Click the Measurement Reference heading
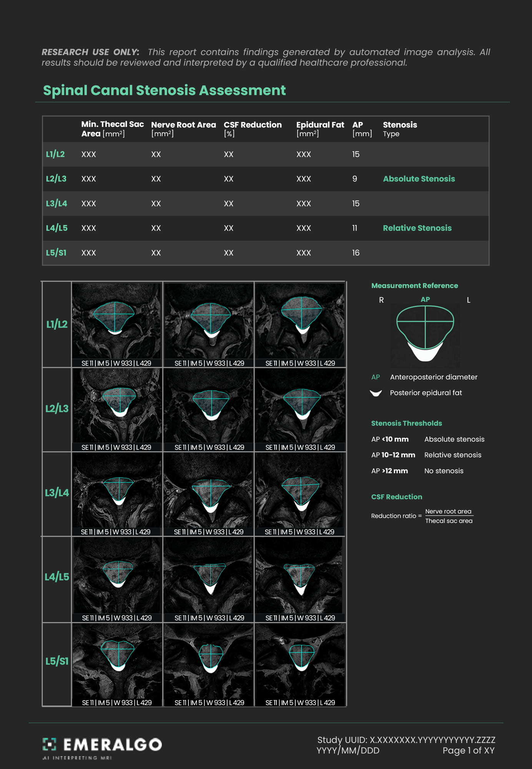Image resolution: width=532 pixels, height=769 pixels. [x=414, y=286]
